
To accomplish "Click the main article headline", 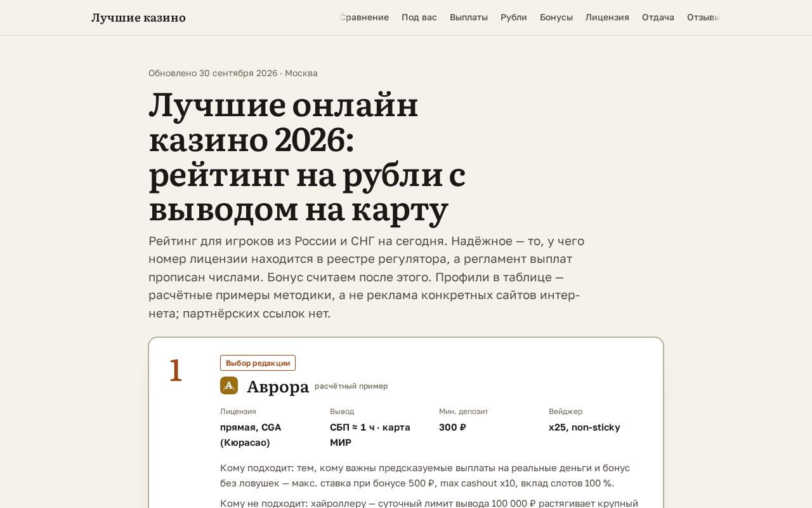I will coord(307,157).
